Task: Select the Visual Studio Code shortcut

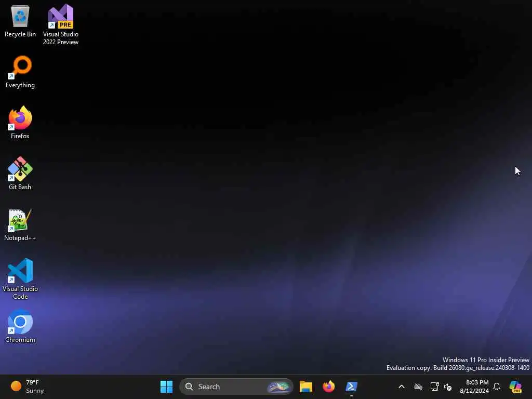Action: [20, 279]
